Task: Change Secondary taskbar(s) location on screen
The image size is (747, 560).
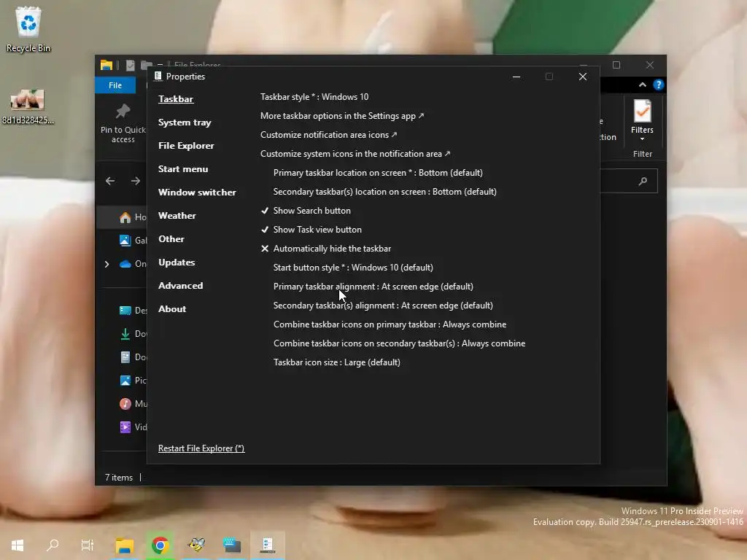Action: pos(385,192)
